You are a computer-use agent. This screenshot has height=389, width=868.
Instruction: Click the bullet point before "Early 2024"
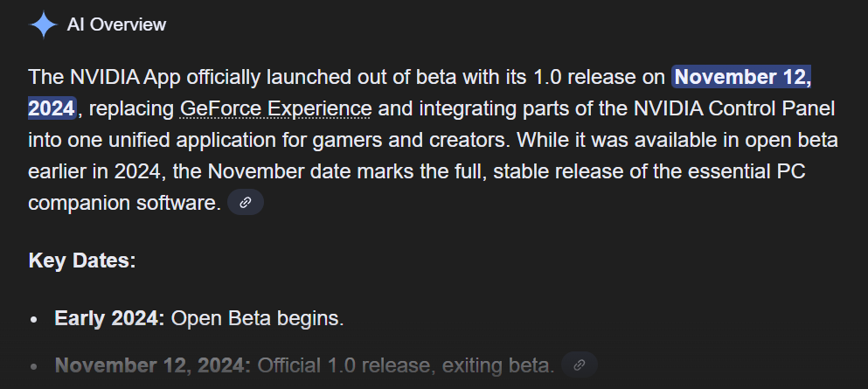pyautogui.click(x=34, y=319)
